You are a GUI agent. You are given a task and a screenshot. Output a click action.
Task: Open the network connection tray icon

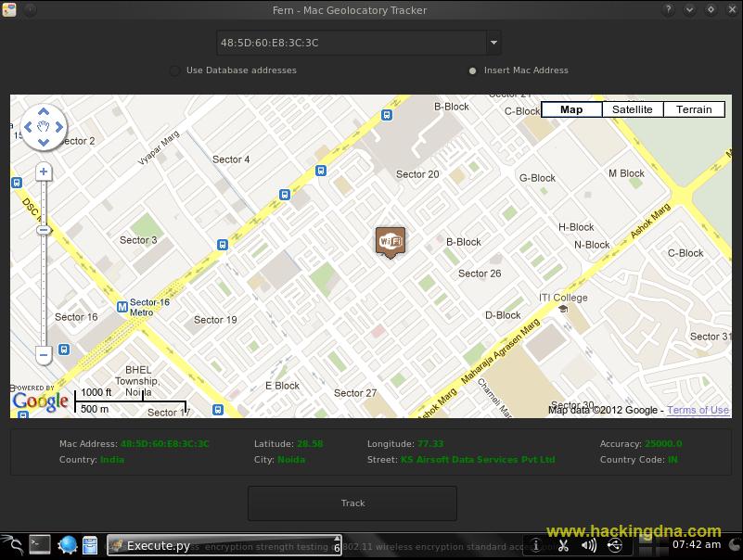[x=615, y=545]
